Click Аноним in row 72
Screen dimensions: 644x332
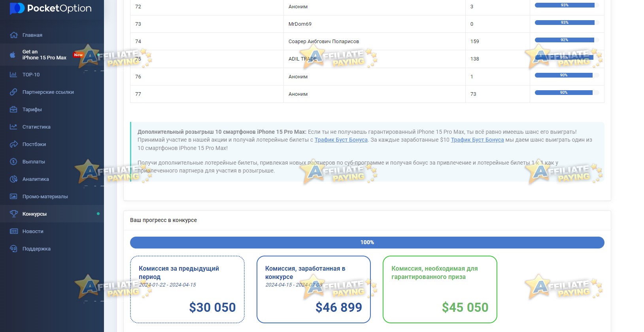click(x=298, y=6)
